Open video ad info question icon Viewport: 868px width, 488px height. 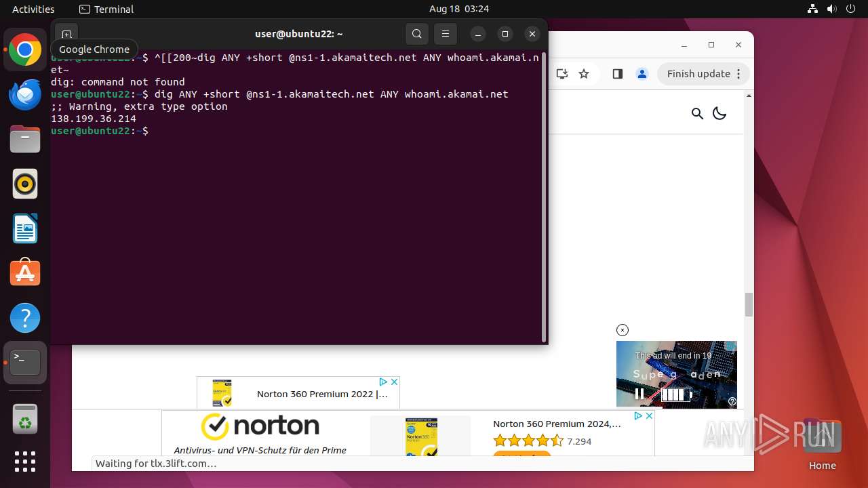[x=732, y=401]
